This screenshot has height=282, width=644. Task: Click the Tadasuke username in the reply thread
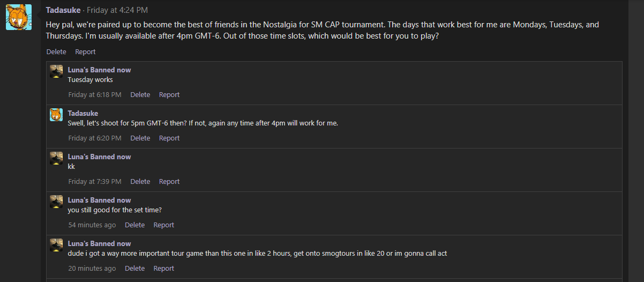coord(83,114)
